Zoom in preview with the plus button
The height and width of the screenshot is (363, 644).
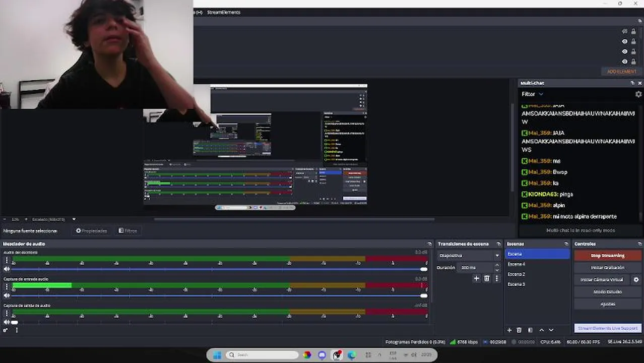26,219
